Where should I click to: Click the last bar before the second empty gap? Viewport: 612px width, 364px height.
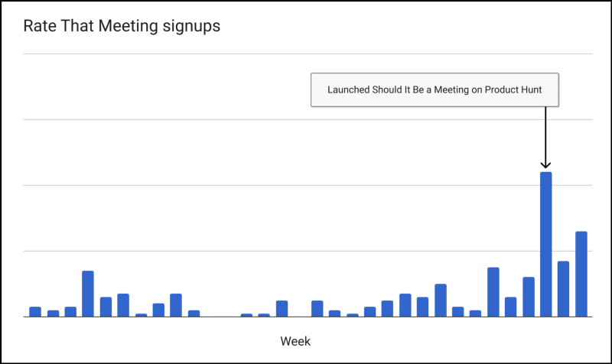coord(282,308)
